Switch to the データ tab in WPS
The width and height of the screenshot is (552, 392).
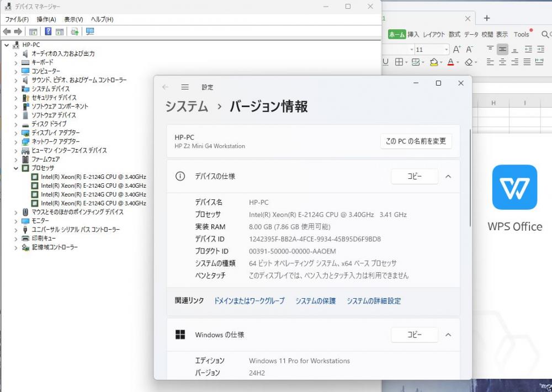pyautogui.click(x=471, y=34)
